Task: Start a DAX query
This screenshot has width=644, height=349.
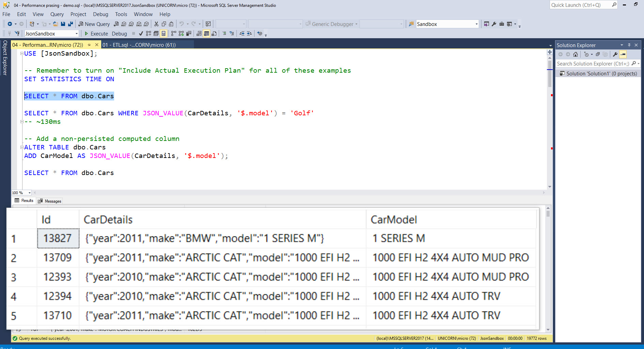Action: click(x=146, y=24)
